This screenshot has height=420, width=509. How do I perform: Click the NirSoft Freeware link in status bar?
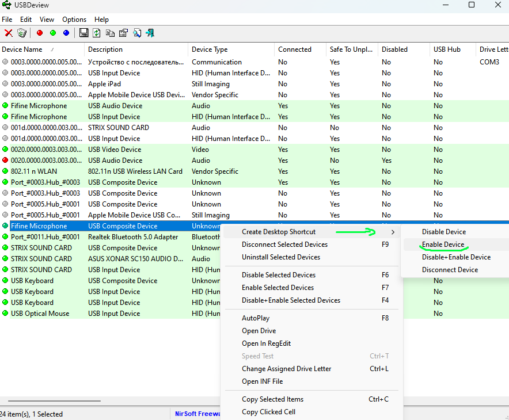point(197,414)
